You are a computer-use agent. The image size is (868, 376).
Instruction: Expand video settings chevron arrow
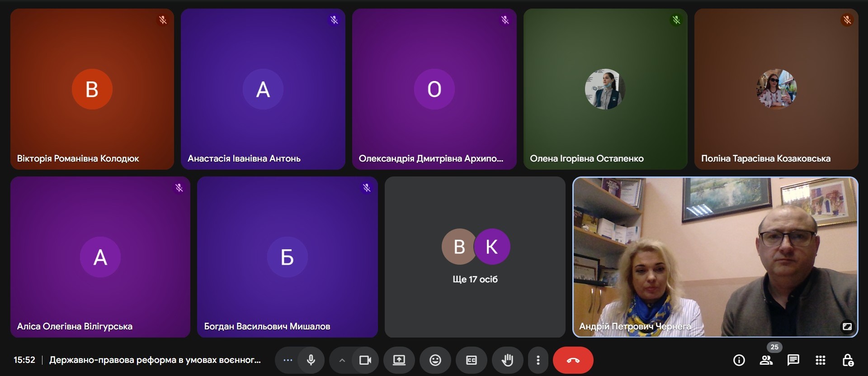342,360
